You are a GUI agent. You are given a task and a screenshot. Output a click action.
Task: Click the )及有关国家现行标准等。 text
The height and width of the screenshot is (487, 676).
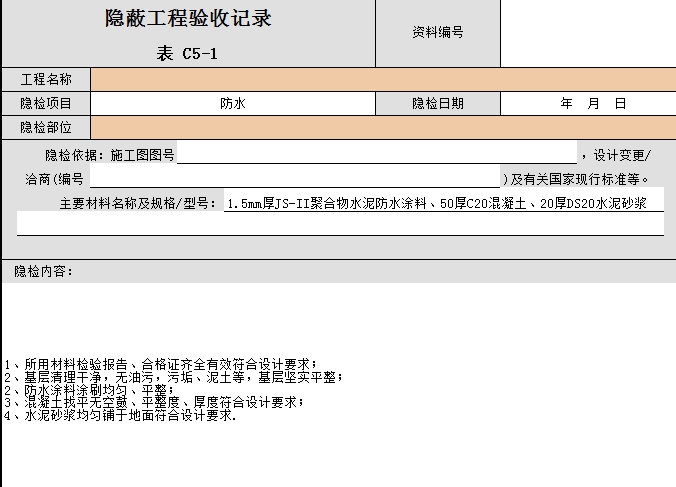pyautogui.click(x=576, y=179)
